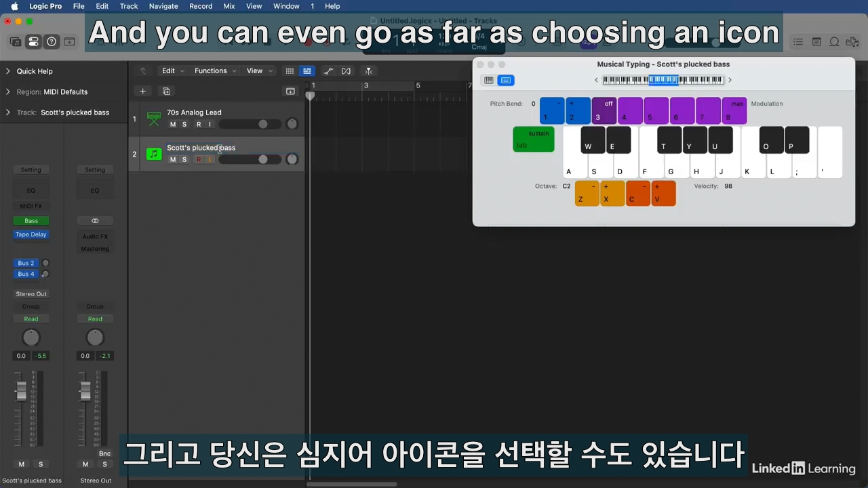
Task: Open the Record menu
Action: 201,6
